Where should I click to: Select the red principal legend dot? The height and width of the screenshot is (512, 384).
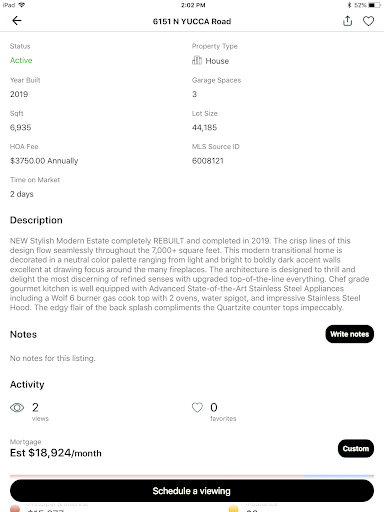pyautogui.click(x=15, y=508)
